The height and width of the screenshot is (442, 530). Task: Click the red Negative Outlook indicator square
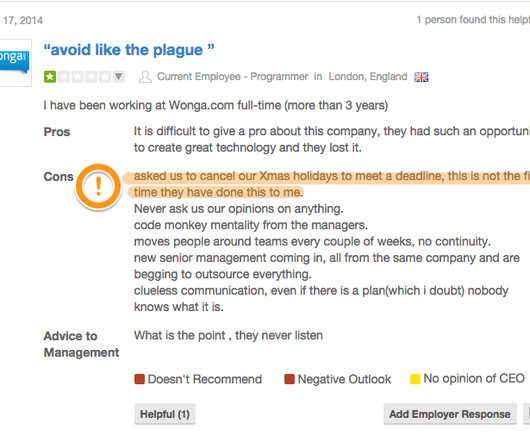pyautogui.click(x=289, y=379)
